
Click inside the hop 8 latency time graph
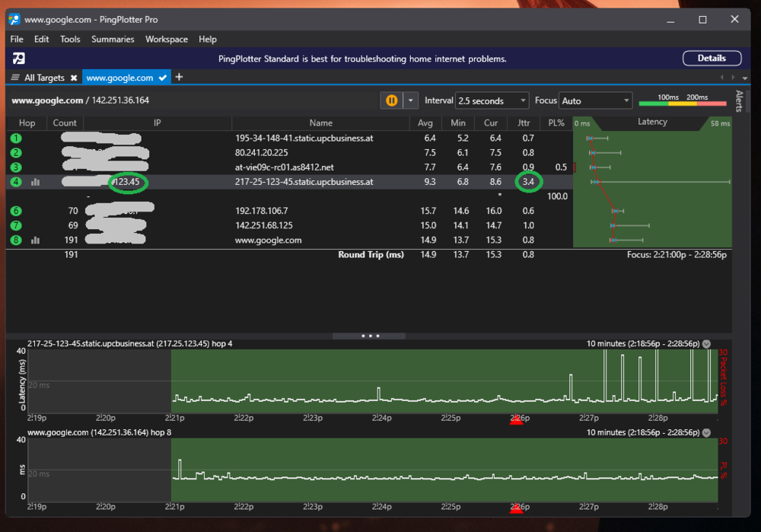pos(373,470)
